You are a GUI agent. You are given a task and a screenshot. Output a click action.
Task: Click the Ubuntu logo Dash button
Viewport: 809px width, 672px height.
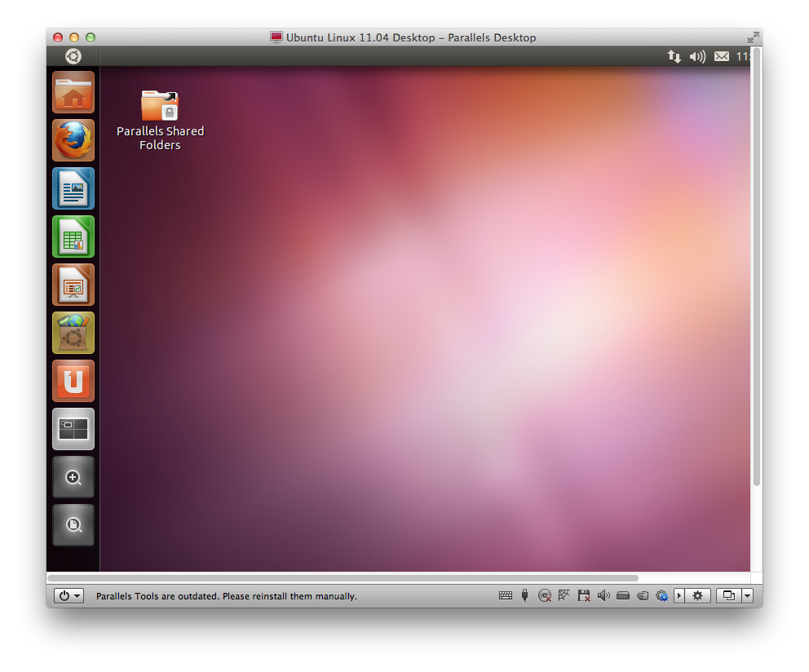click(73, 55)
